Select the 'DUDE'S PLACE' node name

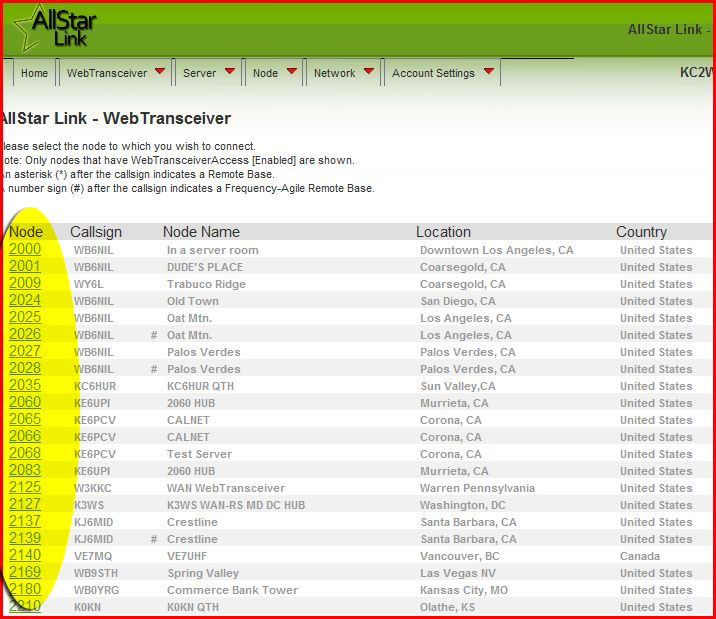click(205, 267)
